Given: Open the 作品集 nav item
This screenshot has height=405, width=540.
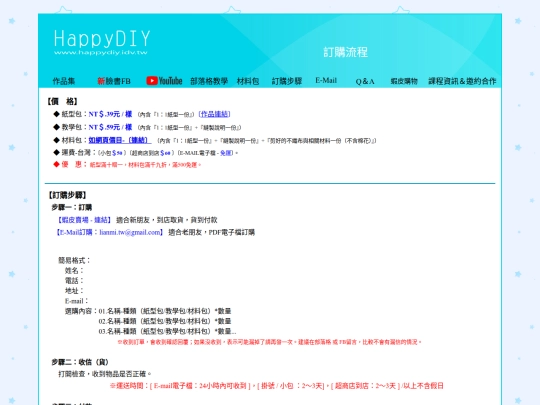Looking at the screenshot, I should click(64, 81).
